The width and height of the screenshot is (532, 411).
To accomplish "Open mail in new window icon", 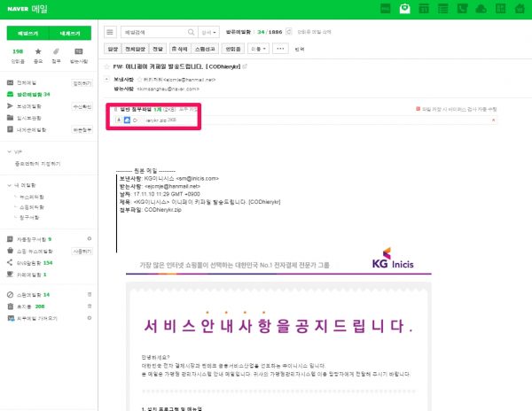I will click(x=245, y=66).
